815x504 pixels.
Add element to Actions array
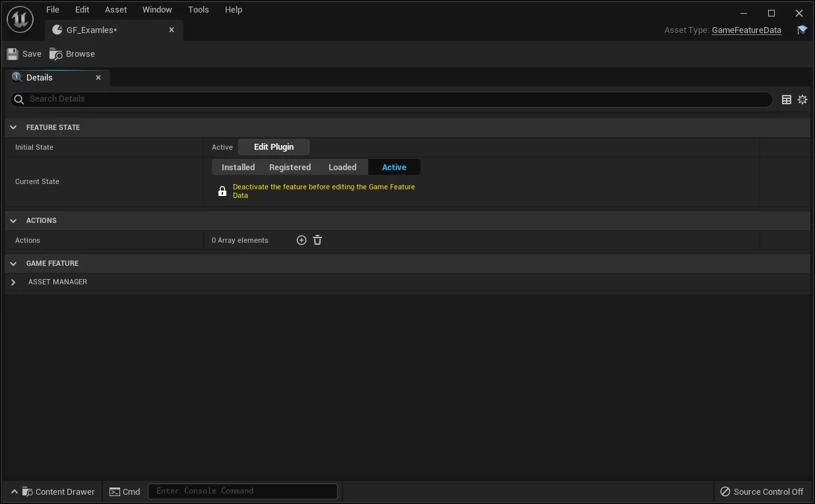[x=302, y=240]
